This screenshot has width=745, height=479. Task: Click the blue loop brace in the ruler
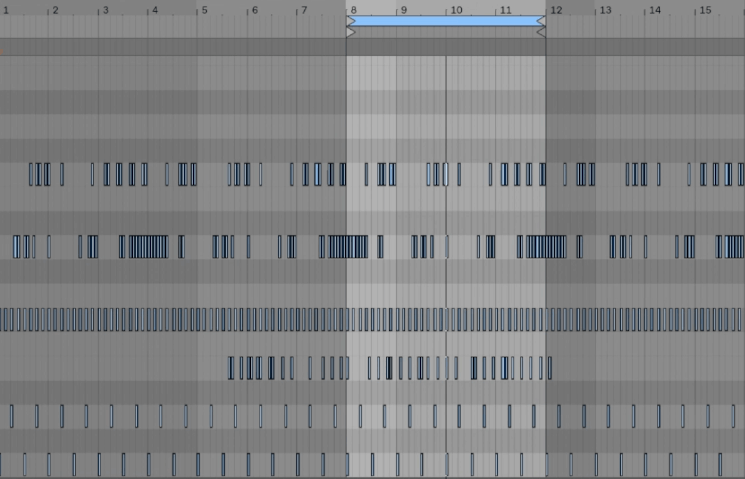pos(446,21)
